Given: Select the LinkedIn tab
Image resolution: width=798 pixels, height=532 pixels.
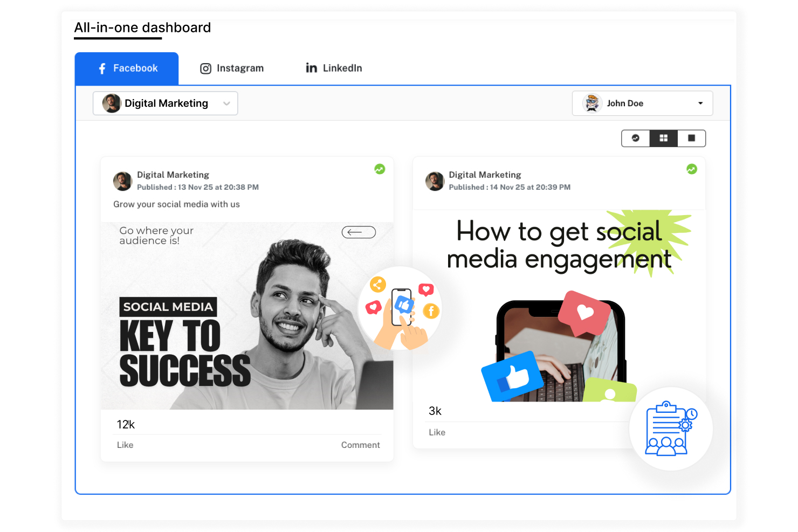Looking at the screenshot, I should [334, 68].
